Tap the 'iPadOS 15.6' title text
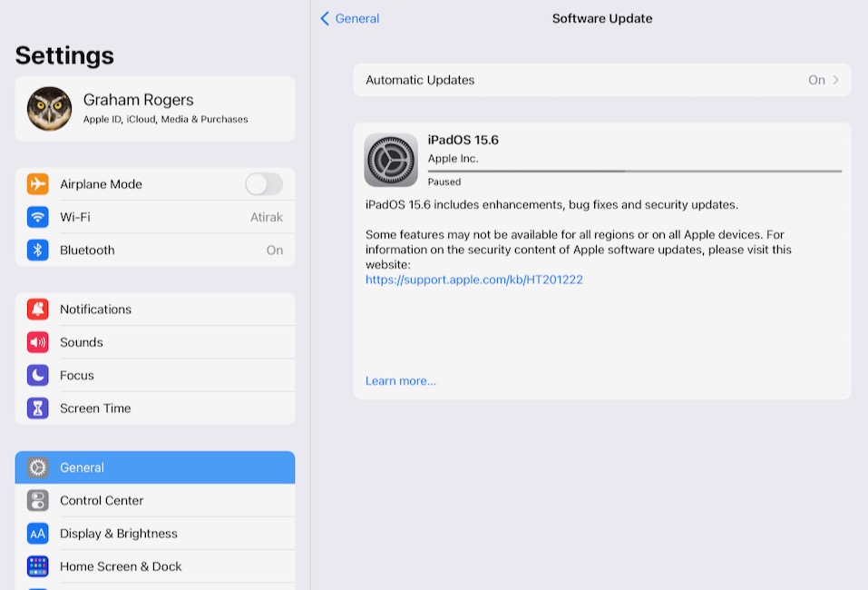The image size is (868, 590). tap(463, 140)
